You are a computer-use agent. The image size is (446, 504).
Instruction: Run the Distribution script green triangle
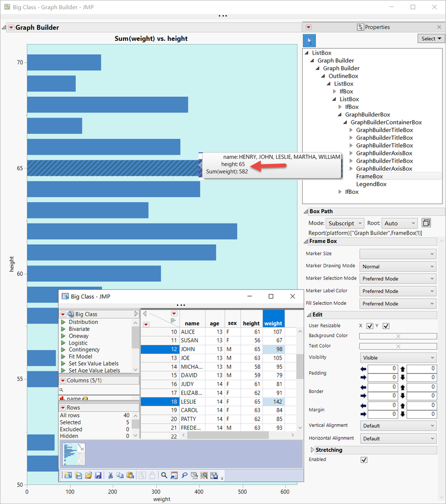pos(64,322)
